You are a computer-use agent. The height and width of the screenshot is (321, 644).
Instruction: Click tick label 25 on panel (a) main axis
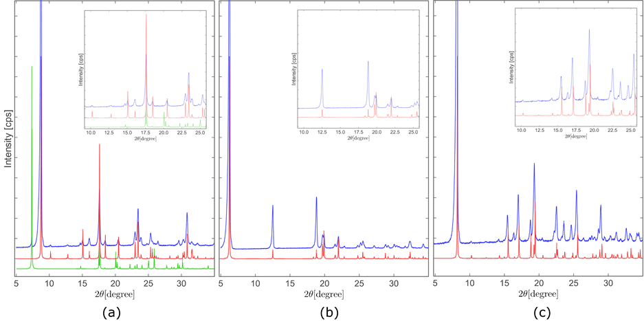pyautogui.click(x=148, y=284)
